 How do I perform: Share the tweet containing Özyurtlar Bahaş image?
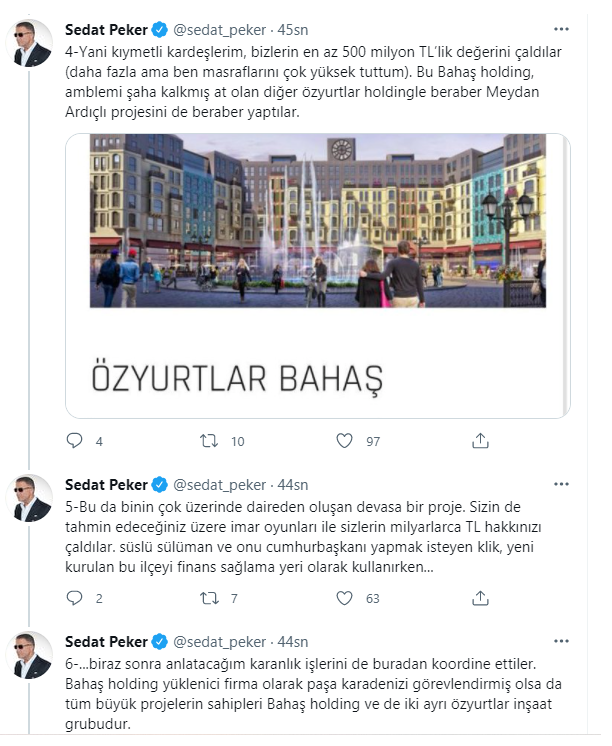click(480, 441)
